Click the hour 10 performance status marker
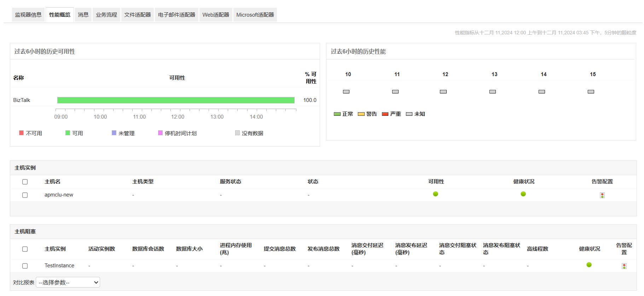Image resolution: width=644 pixels, height=296 pixels. pyautogui.click(x=346, y=92)
